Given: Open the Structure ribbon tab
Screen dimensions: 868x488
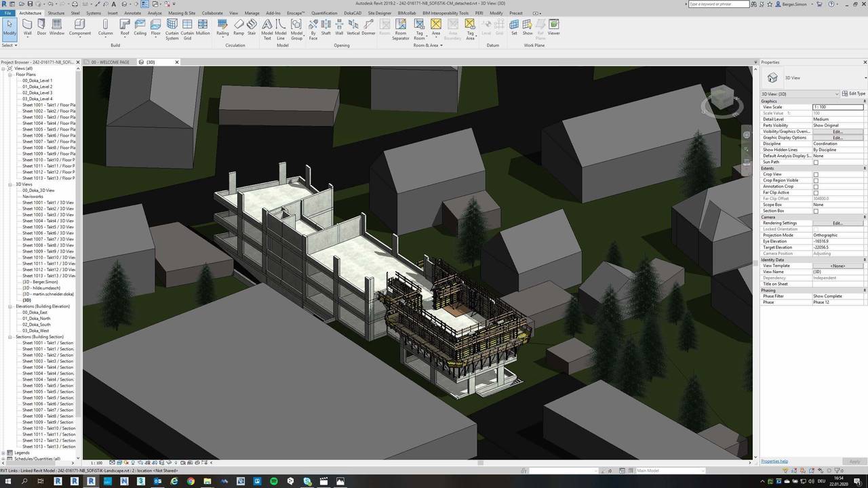Looking at the screenshot, I should tap(56, 13).
